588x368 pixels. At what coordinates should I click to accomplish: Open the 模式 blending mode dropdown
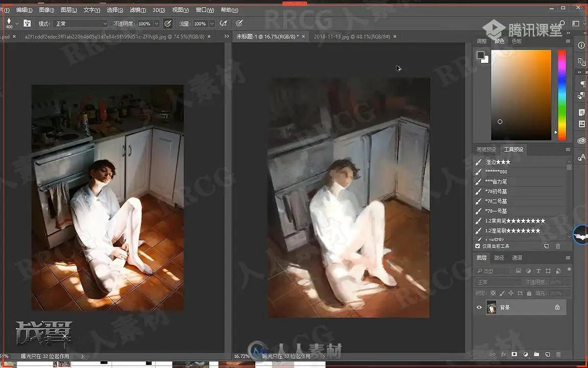tap(80, 24)
